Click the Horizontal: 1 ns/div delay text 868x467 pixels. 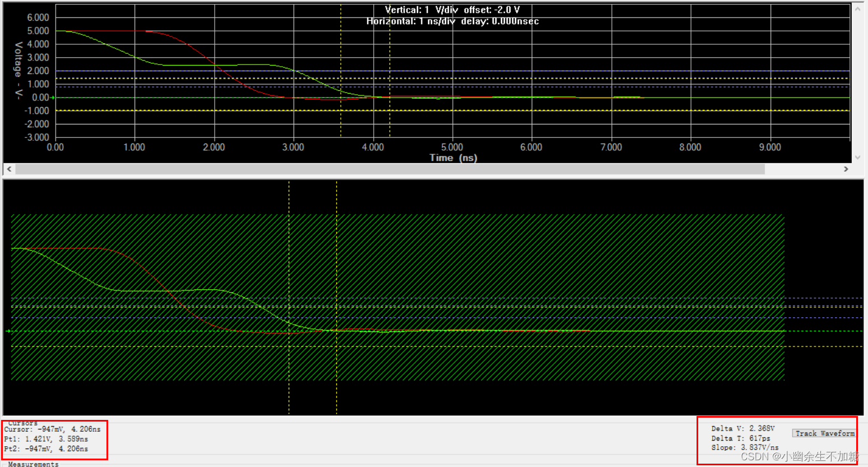(453, 21)
